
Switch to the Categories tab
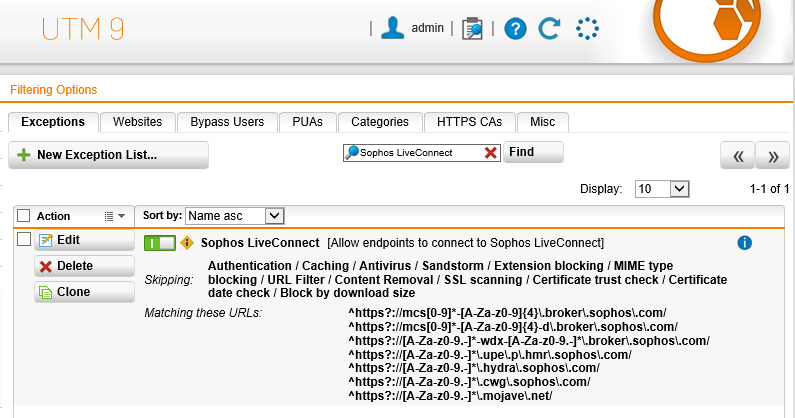click(380, 122)
